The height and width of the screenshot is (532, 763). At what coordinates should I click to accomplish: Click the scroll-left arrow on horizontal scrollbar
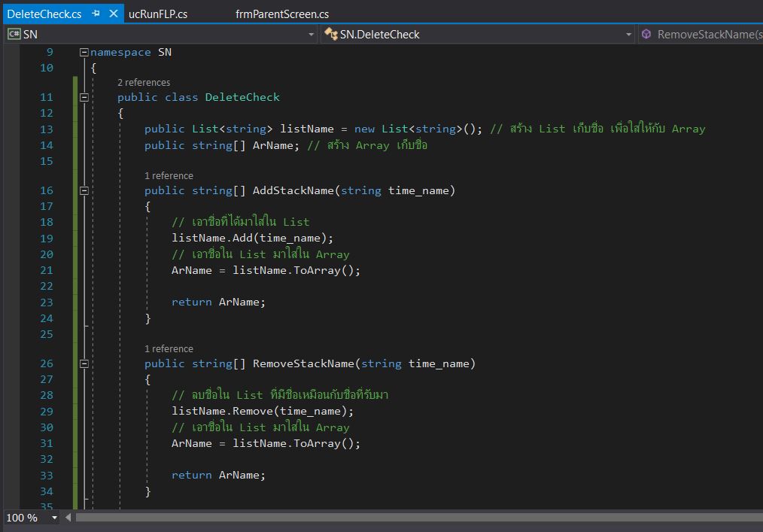point(68,518)
